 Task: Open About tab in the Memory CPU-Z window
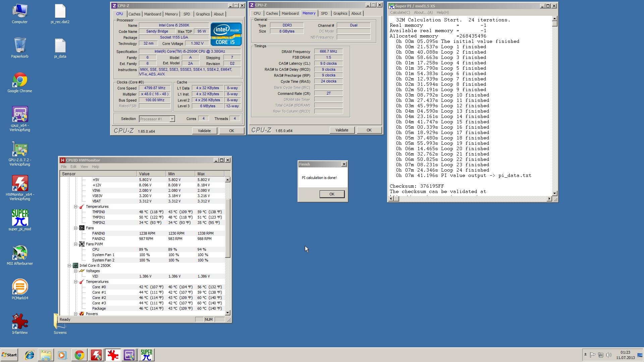356,13
